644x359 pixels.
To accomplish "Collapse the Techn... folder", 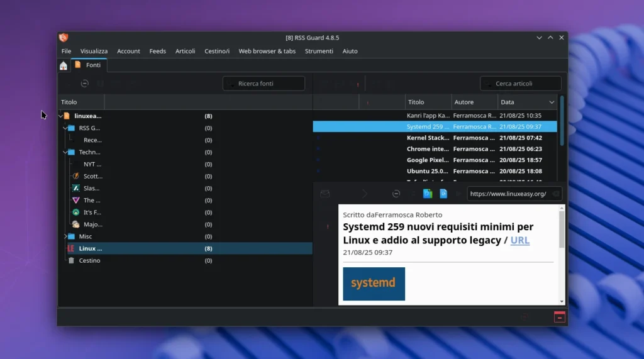I will (x=65, y=152).
